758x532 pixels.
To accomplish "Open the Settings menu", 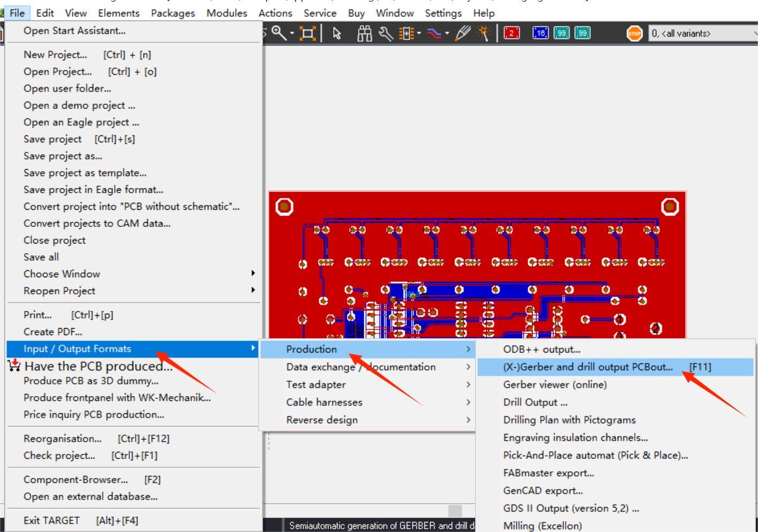I will coord(444,13).
